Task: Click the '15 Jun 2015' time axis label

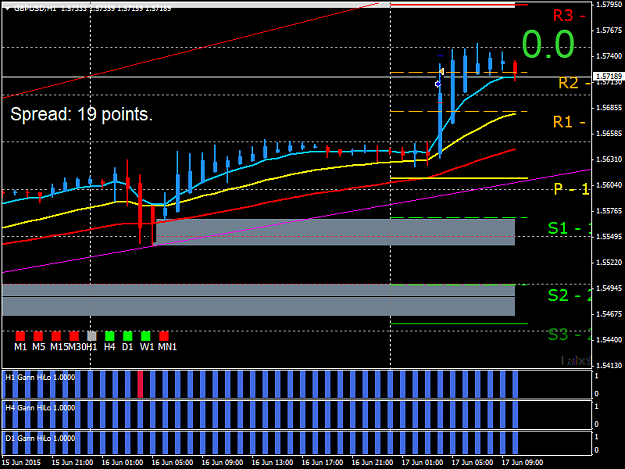Action: (21, 463)
